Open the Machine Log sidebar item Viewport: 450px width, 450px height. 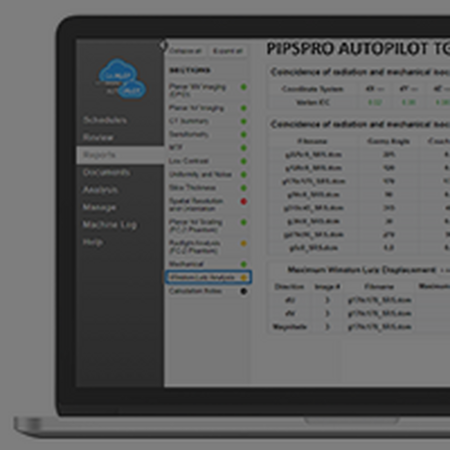click(110, 225)
